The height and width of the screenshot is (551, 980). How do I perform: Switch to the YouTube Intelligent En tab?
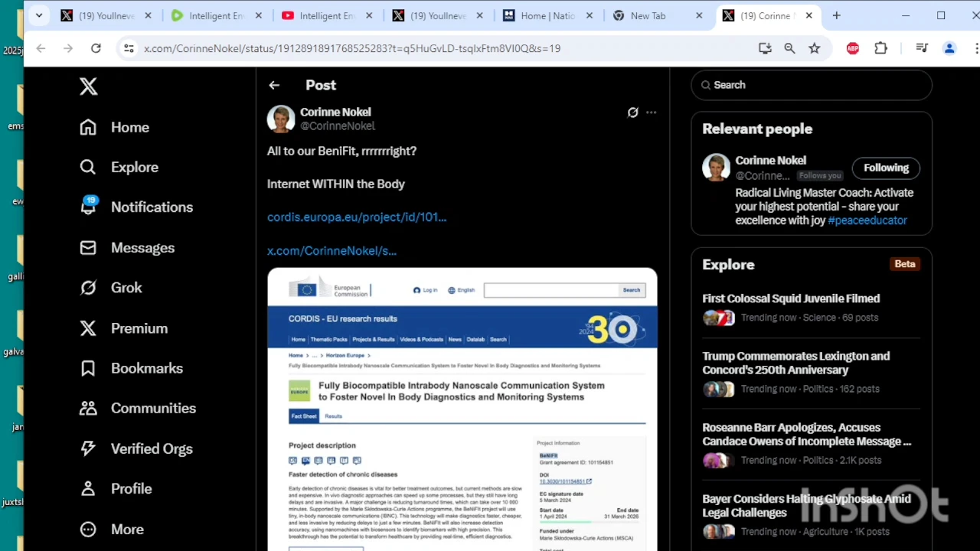[327, 15]
